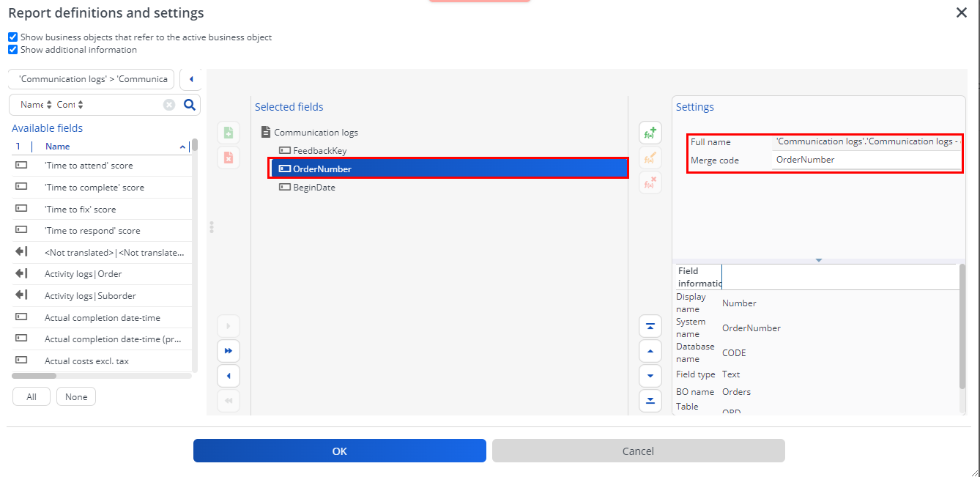Select Communication logs tree root
980x477 pixels.
pyautogui.click(x=316, y=133)
